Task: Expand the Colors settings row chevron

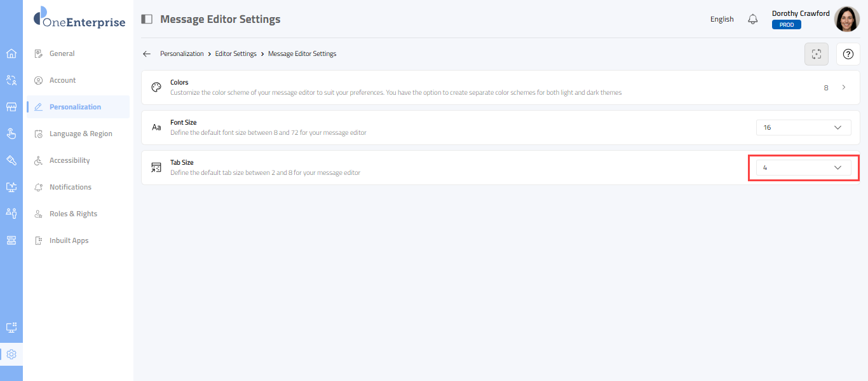Action: [x=844, y=87]
